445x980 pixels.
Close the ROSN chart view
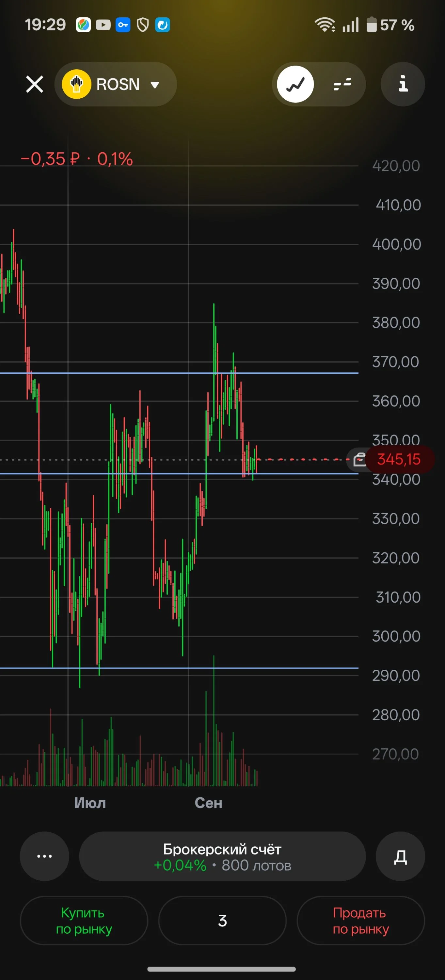pyautogui.click(x=35, y=84)
